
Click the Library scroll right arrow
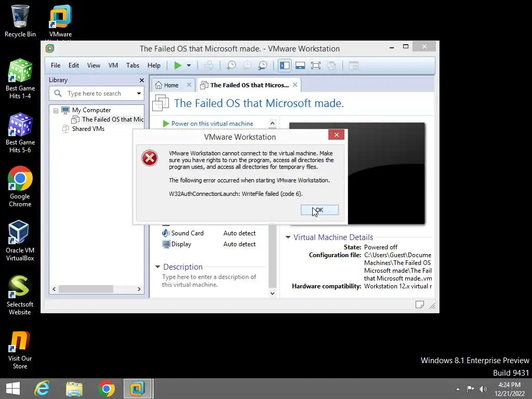[x=139, y=289]
